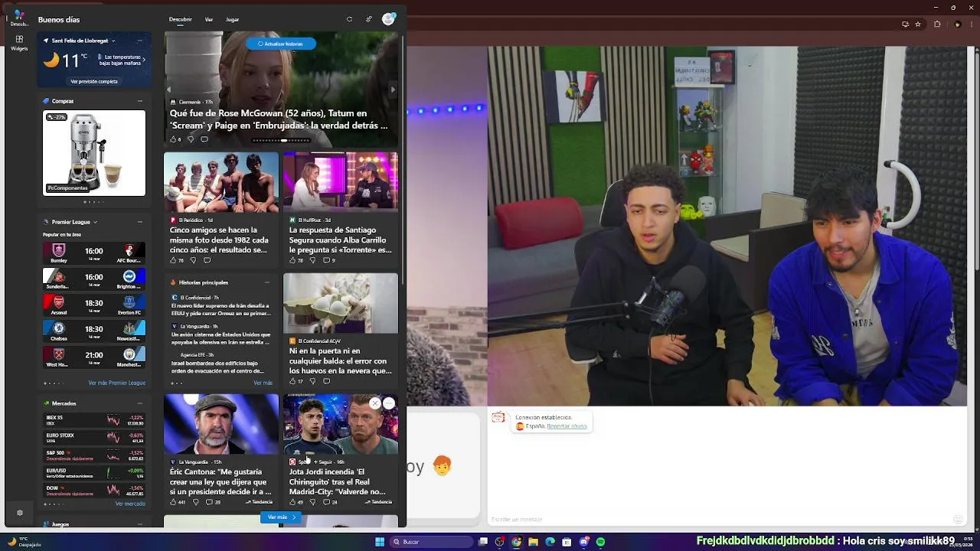
Task: Click the blue Ver más button
Action: 281,517
